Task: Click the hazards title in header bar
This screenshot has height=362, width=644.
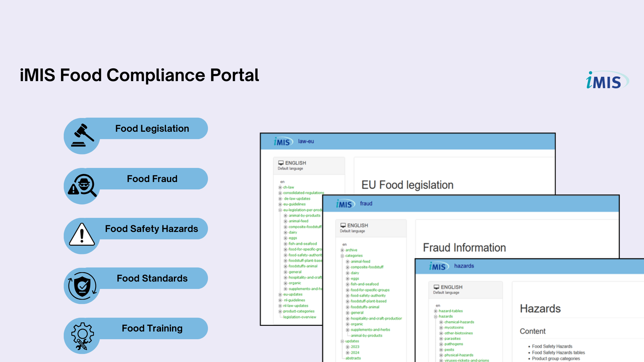Action: (x=464, y=266)
